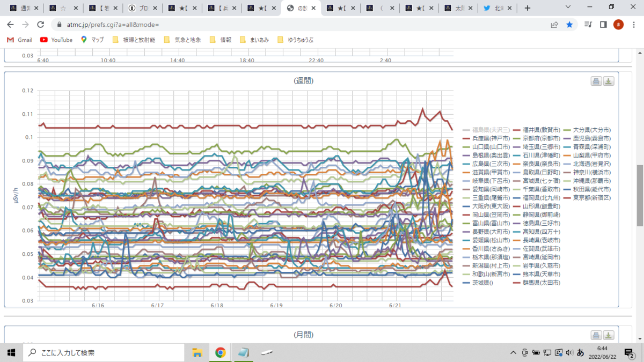This screenshot has height=362, width=644.
Task: Open the 気象と地象 bookmark folder
Action: (x=182, y=40)
